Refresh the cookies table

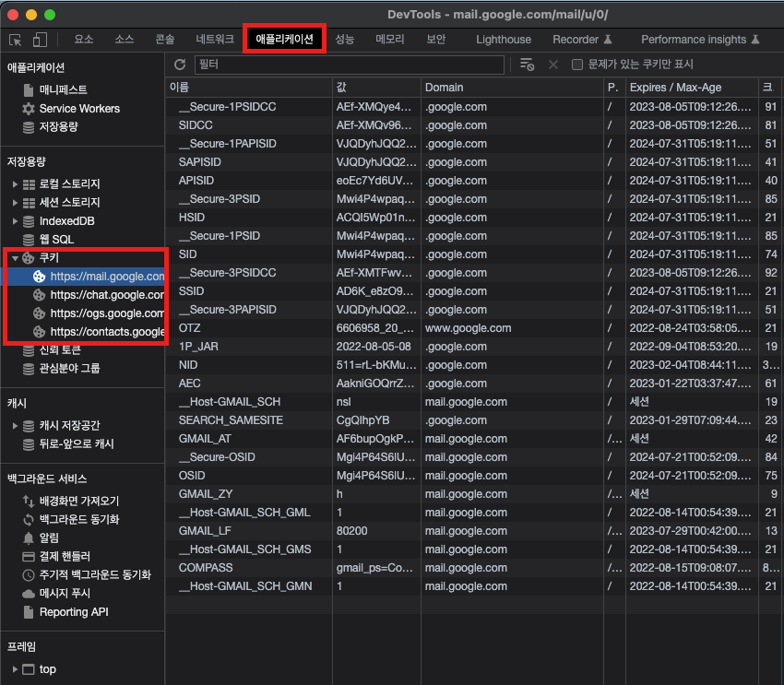[180, 65]
